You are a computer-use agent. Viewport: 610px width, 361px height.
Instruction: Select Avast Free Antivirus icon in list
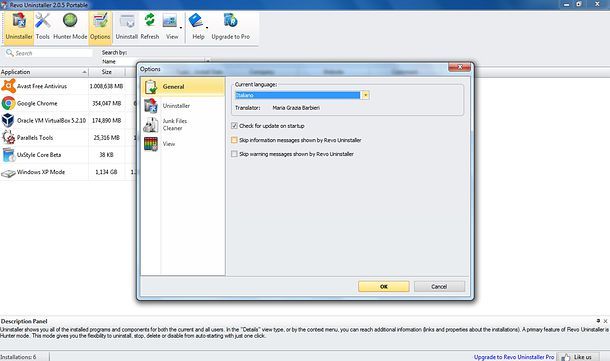click(8, 86)
